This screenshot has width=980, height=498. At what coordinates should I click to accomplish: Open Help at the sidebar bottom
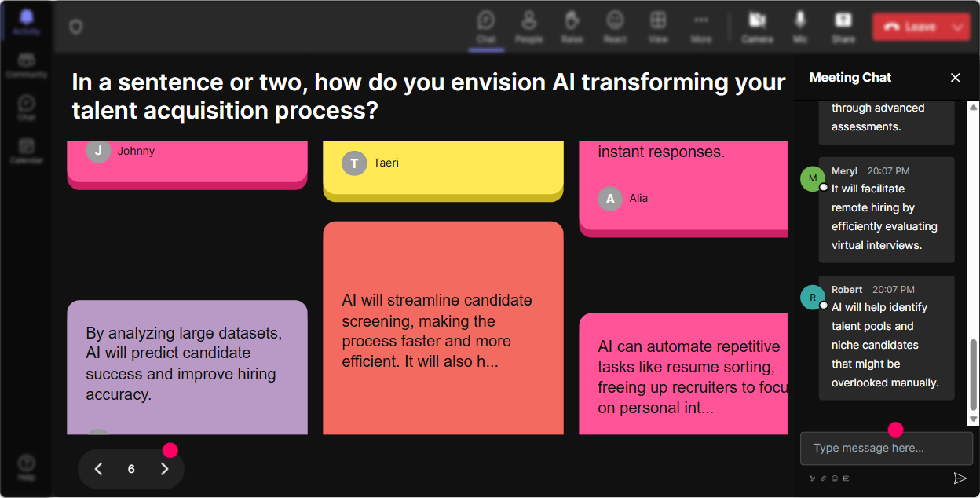click(27, 467)
